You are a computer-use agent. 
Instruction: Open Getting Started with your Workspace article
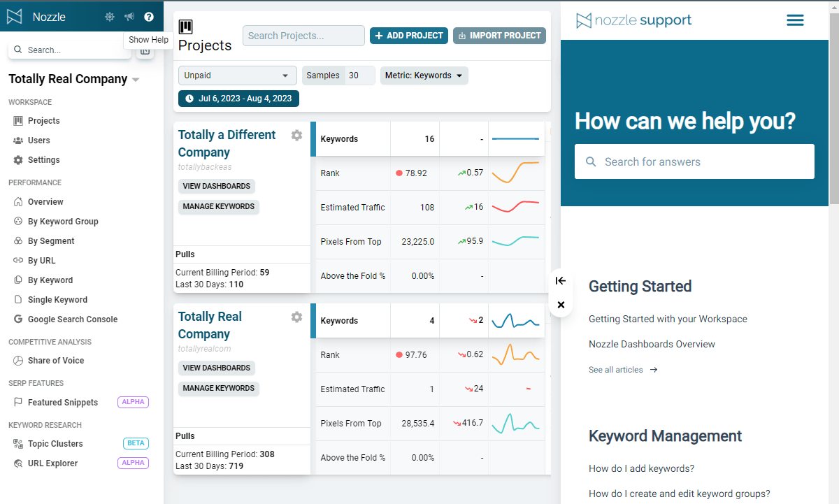[668, 319]
